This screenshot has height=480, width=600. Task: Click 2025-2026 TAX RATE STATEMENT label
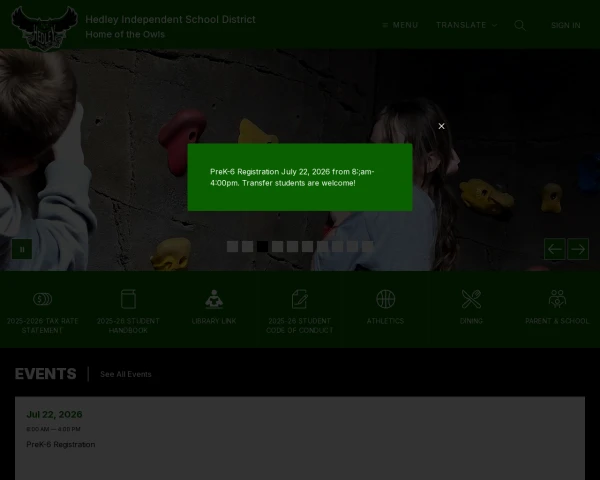point(42,326)
